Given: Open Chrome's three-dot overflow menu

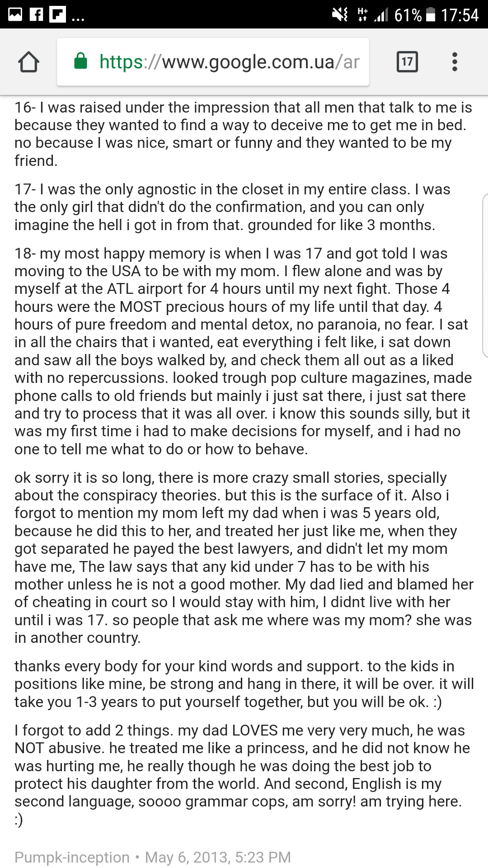Looking at the screenshot, I should pos(455,62).
